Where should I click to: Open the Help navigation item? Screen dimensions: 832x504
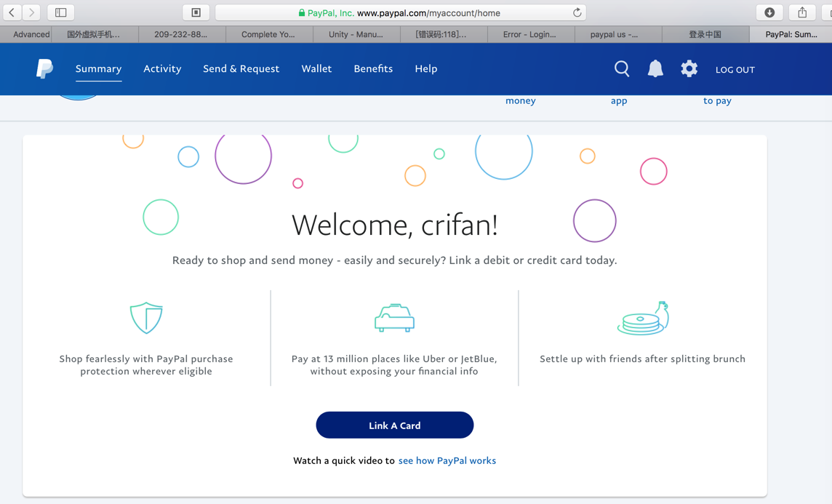tap(426, 68)
